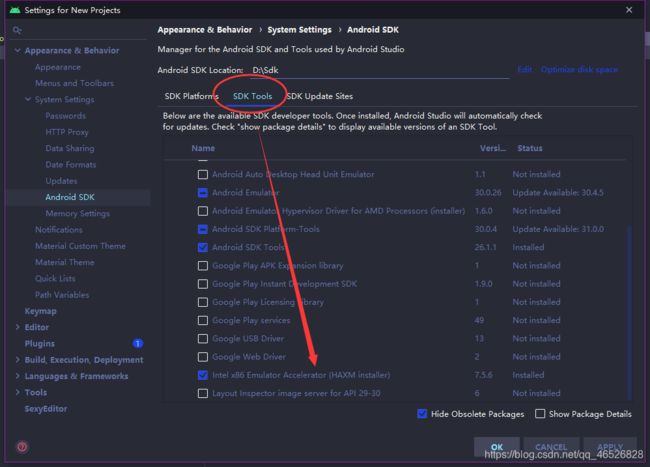Collapse System Settings tree node
650x467 pixels.
coord(28,99)
